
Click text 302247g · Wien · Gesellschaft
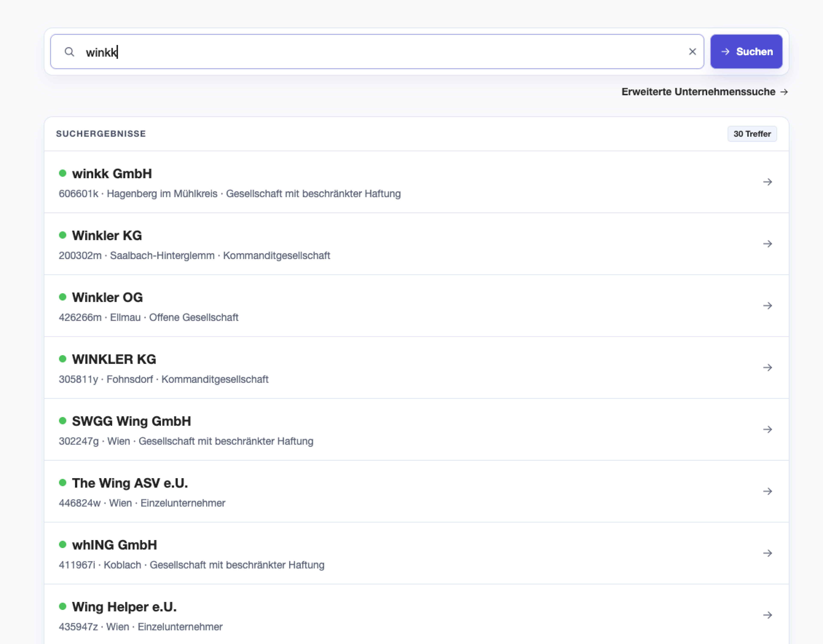pyautogui.click(x=127, y=441)
